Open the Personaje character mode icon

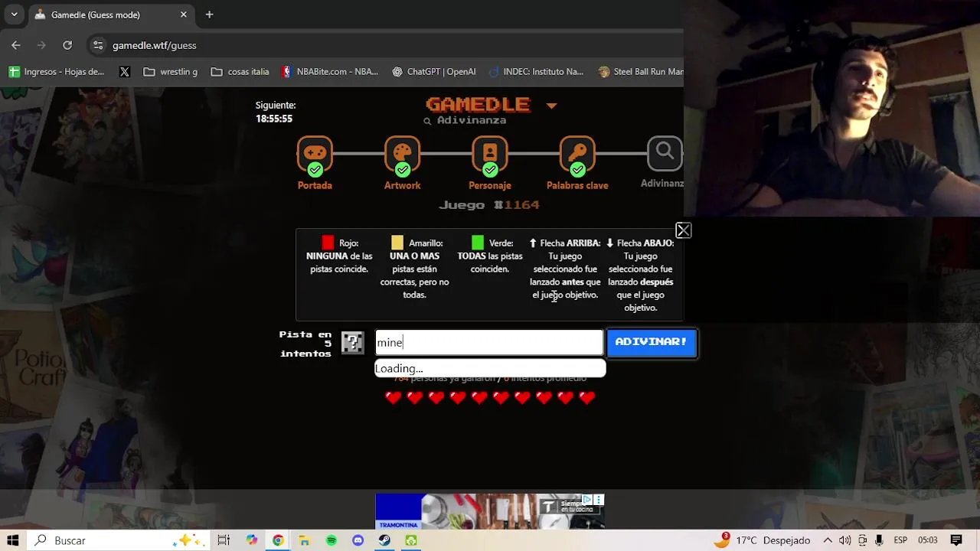pos(490,155)
